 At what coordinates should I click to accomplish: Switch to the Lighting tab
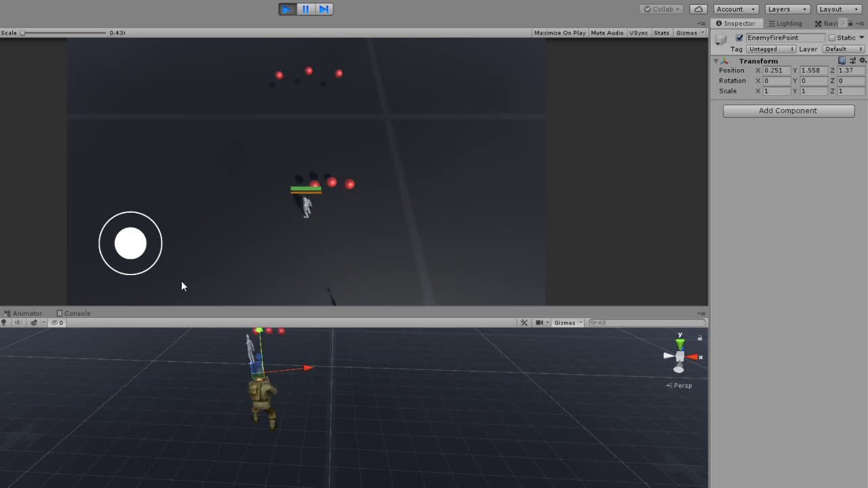click(x=785, y=23)
